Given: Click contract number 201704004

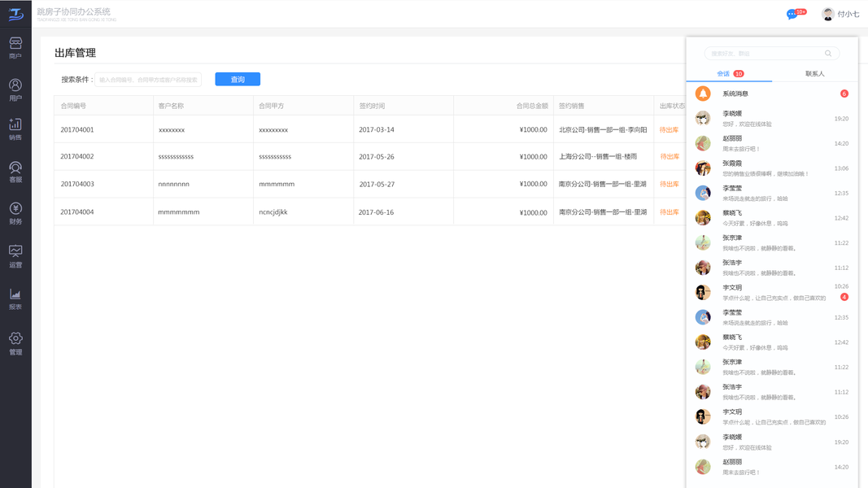Looking at the screenshot, I should click(77, 212).
